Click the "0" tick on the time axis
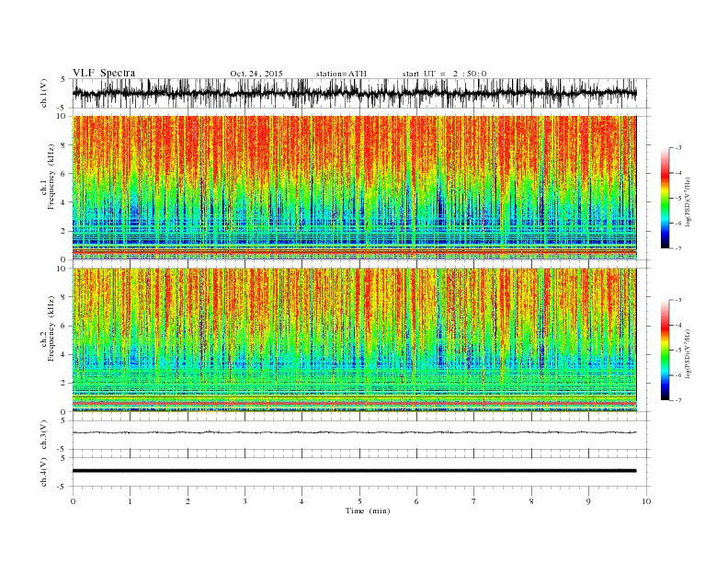728x563 pixels. [73, 501]
